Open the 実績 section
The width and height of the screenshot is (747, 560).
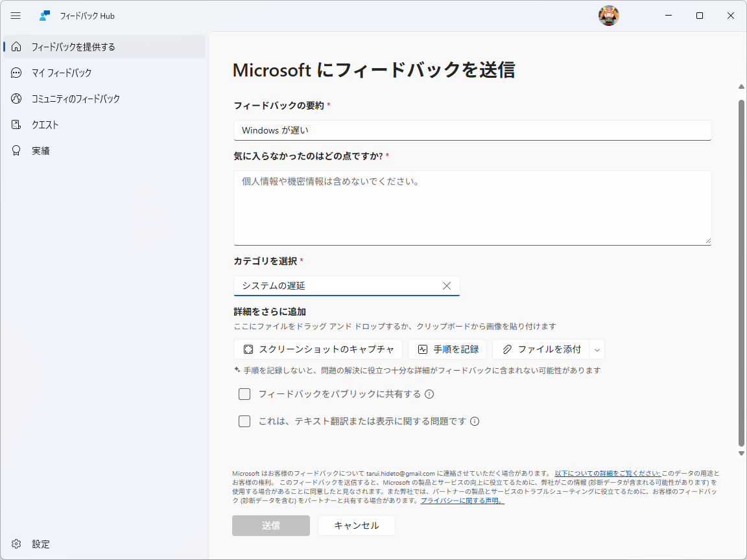coord(104,150)
